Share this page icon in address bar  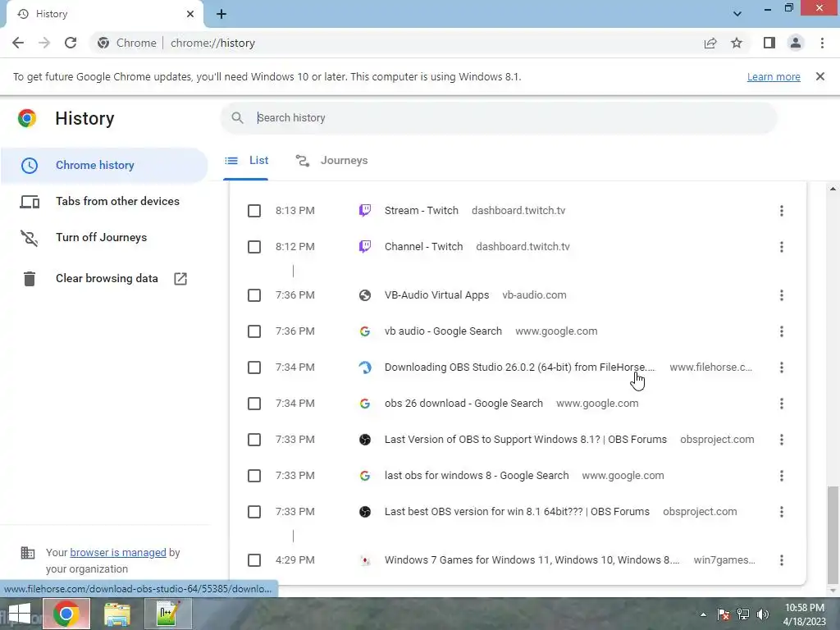coord(710,43)
